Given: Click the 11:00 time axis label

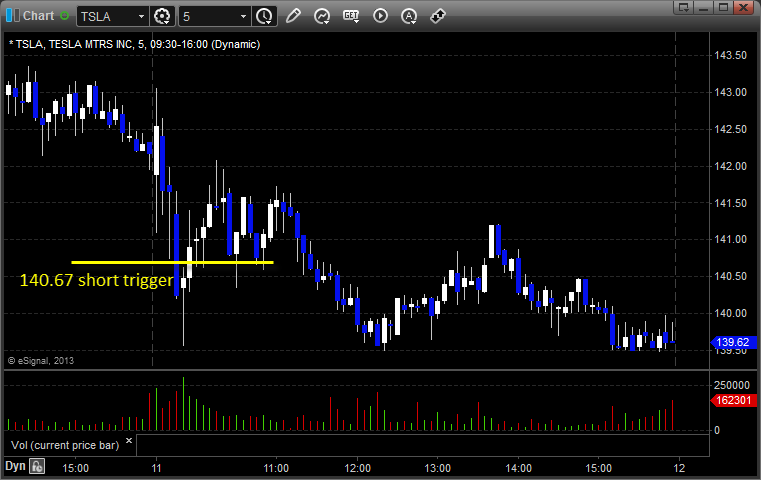Looking at the screenshot, I should point(276,468).
